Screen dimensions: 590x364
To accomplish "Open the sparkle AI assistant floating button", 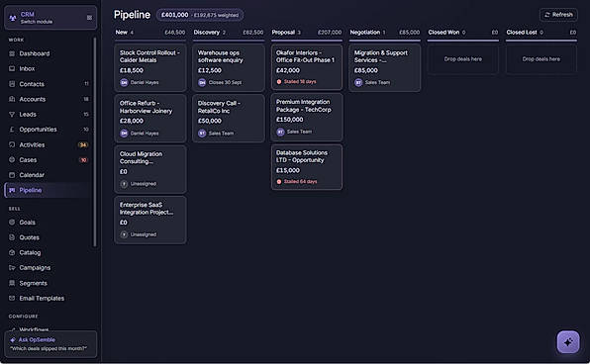I will (568, 342).
